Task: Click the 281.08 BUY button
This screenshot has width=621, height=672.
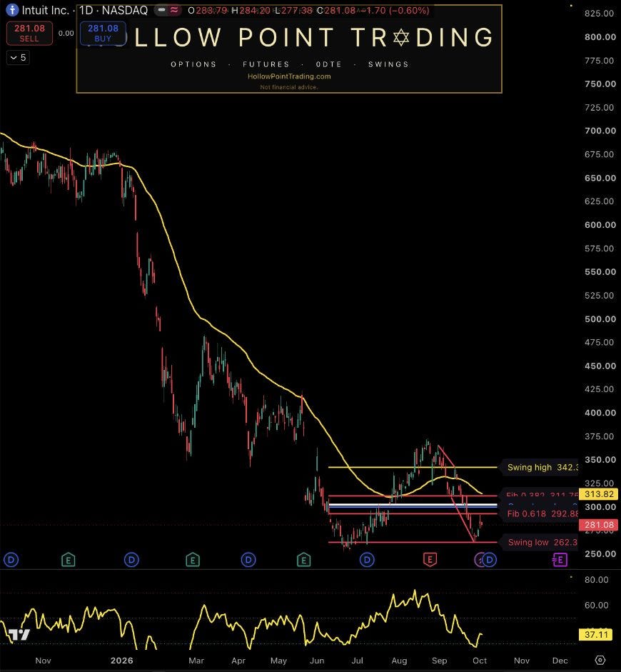Action: (103, 33)
